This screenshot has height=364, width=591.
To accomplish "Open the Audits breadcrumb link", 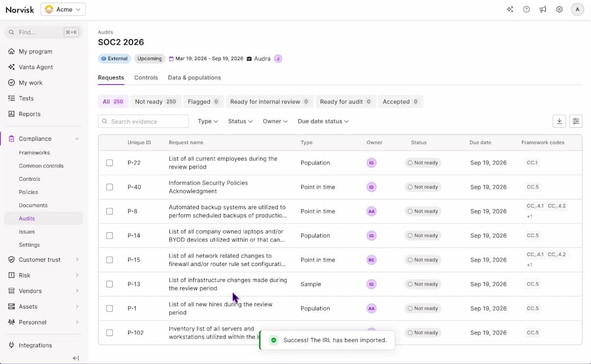I will (105, 32).
